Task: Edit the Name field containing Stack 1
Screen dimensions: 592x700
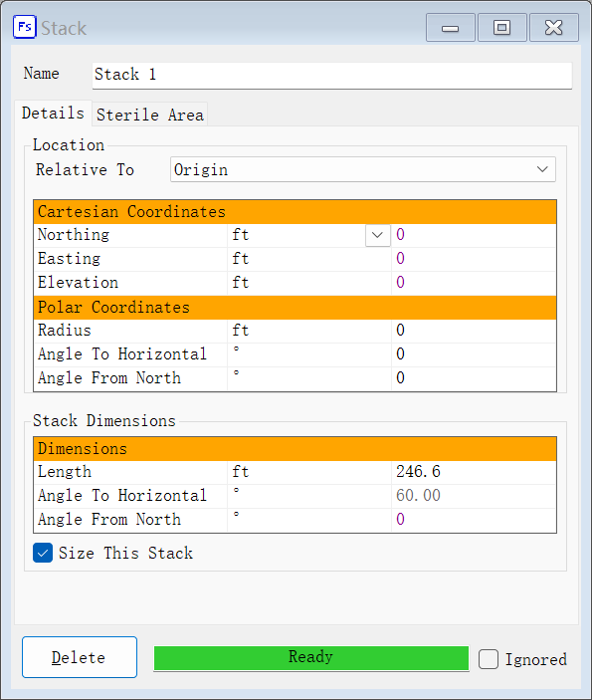Action: coord(332,75)
